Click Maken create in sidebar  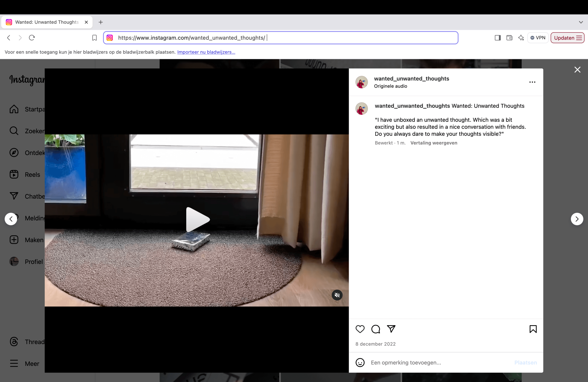click(26, 240)
